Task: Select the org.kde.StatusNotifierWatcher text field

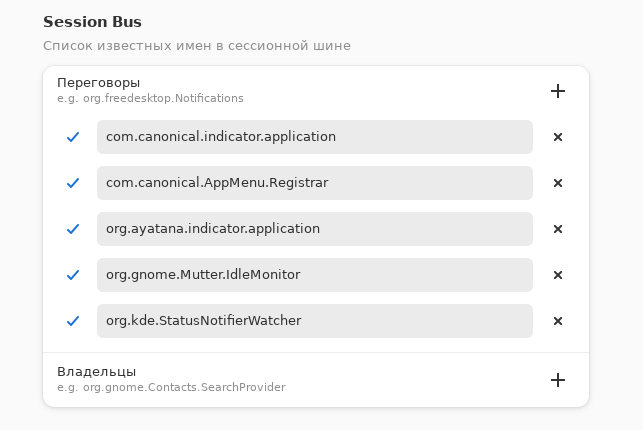Action: click(314, 321)
